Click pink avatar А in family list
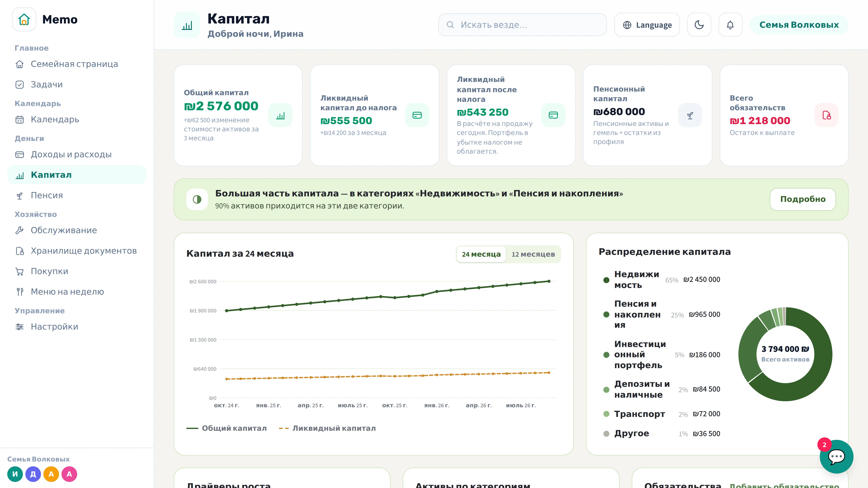Viewport: 868px width, 488px height. pyautogui.click(x=69, y=474)
